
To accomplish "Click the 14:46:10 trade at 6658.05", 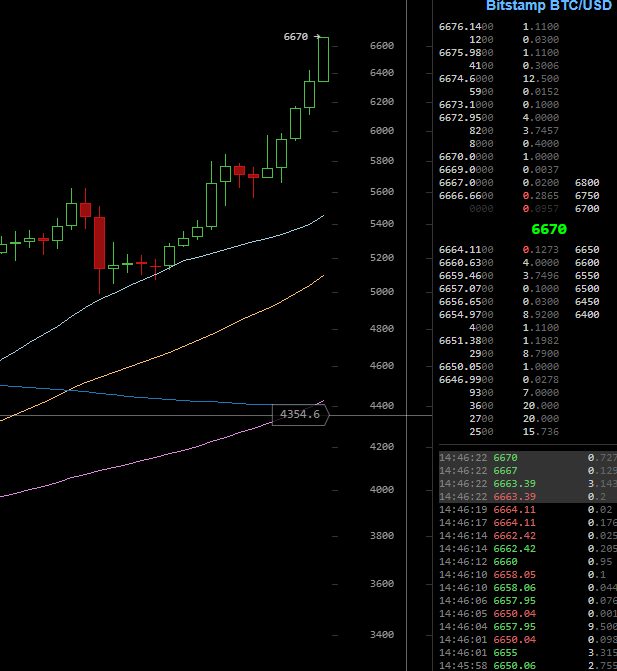I will tap(528, 575).
